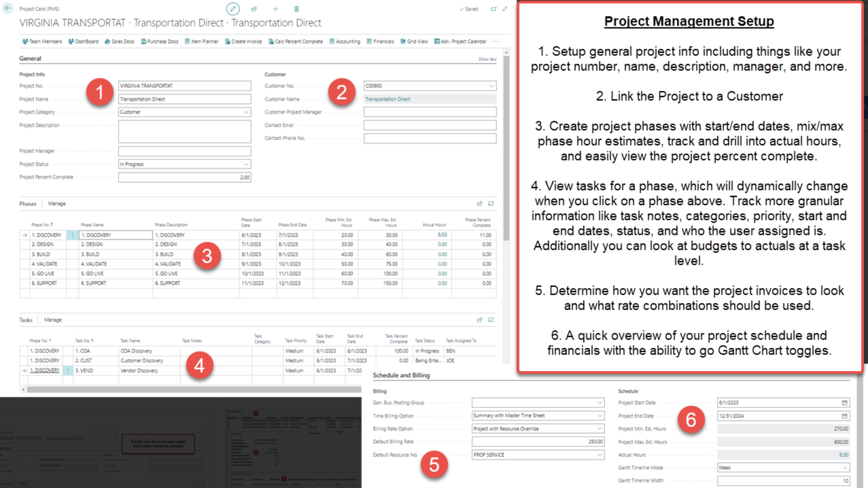Expand Default Resource No. dropdown

[x=599, y=455]
